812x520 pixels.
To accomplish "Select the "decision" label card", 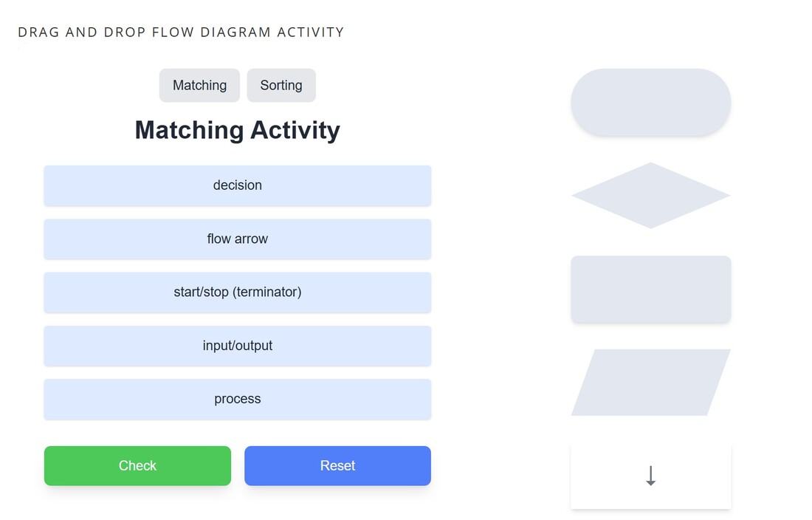I will tap(237, 185).
